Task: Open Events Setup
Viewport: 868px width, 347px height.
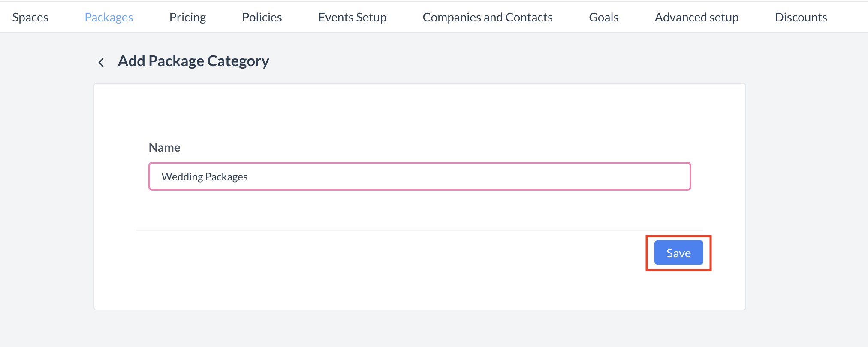Action: click(x=352, y=17)
